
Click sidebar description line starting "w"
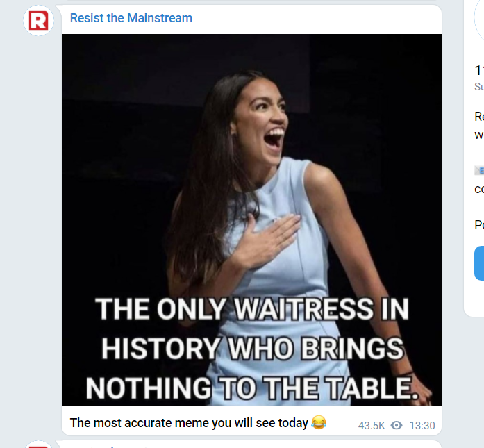(478, 134)
